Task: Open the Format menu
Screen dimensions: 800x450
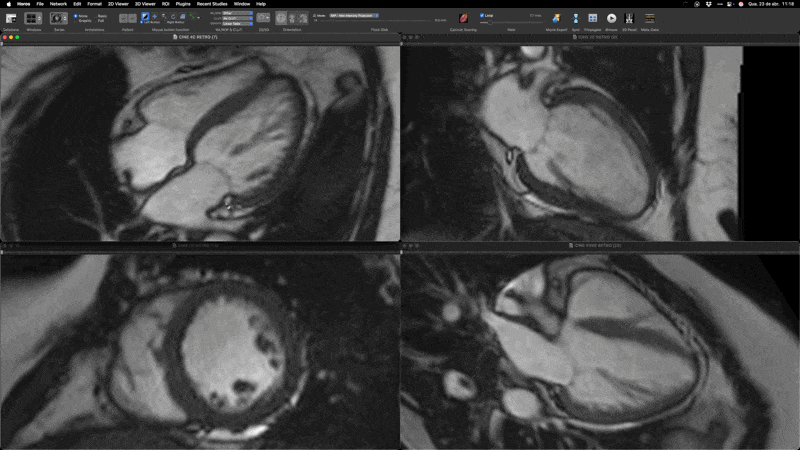Action: 94,4
